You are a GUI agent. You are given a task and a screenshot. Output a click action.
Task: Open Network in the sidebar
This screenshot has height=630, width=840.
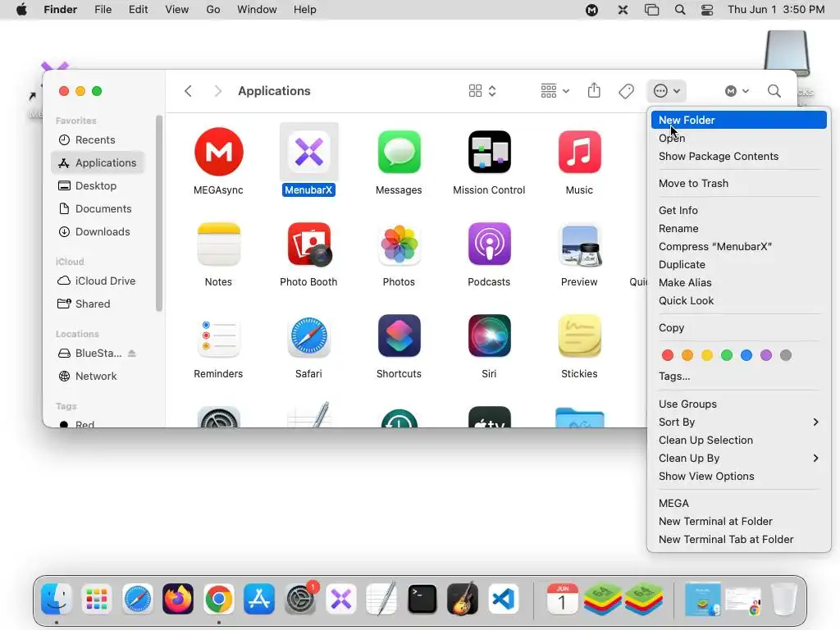(x=98, y=376)
